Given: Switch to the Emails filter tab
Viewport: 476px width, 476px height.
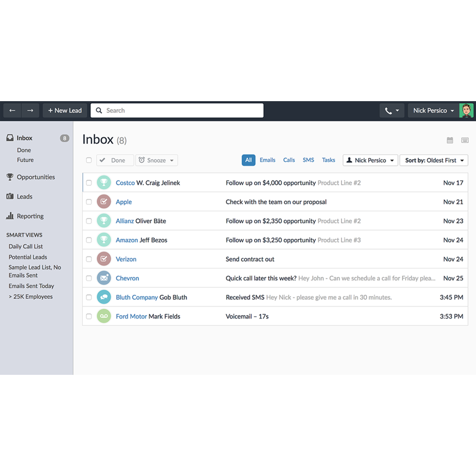Looking at the screenshot, I should point(267,160).
